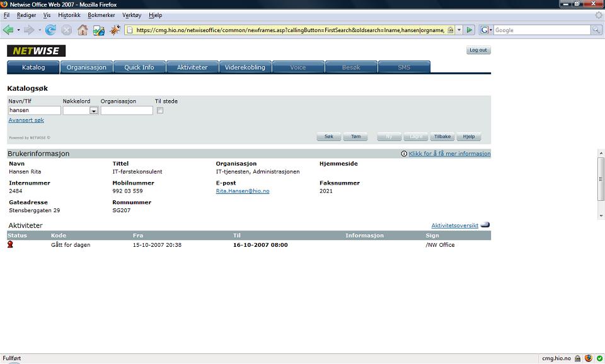605x364 pixels.
Task: Open the Bokmerker menu
Action: pos(101,15)
